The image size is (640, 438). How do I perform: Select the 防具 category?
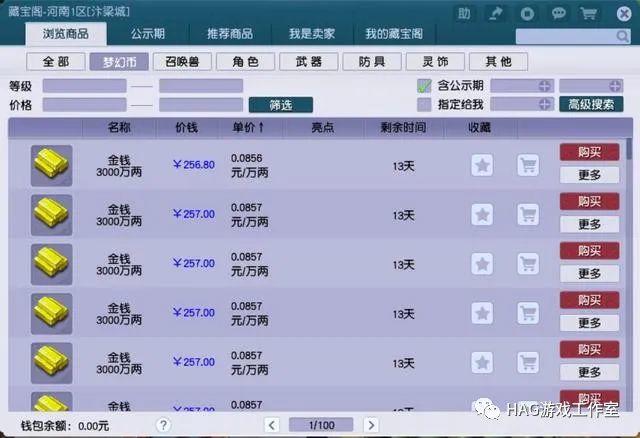tap(372, 62)
